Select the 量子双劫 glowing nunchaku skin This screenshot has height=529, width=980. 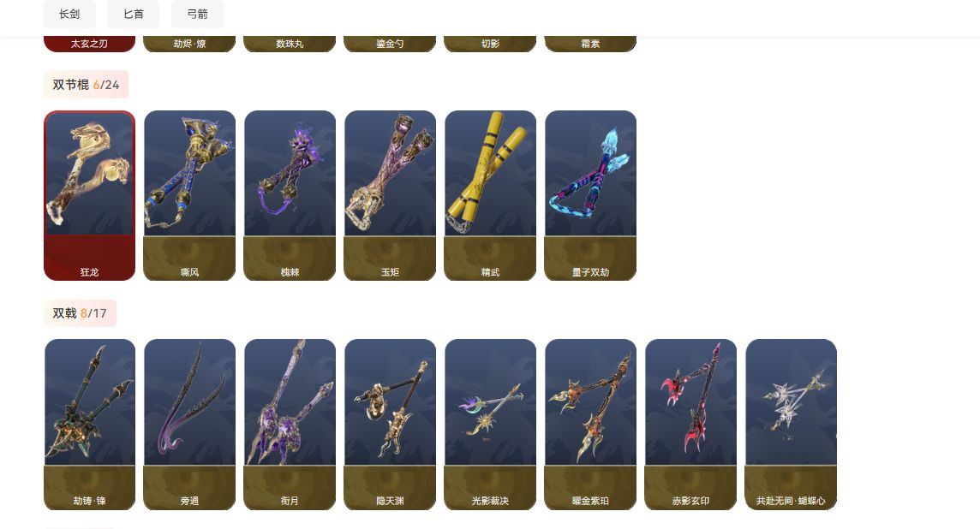click(590, 195)
